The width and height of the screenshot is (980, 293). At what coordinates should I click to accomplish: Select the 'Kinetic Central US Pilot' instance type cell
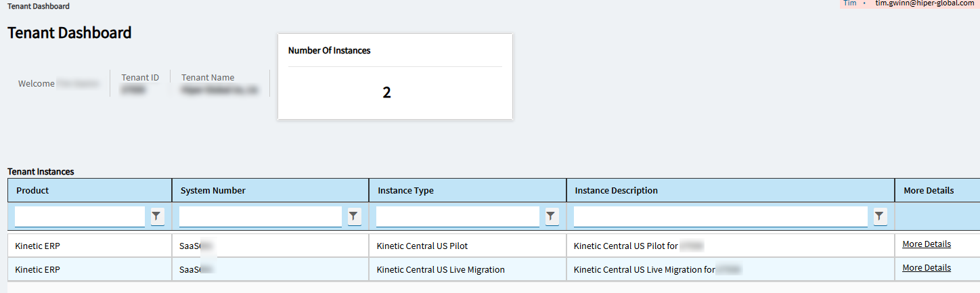(468, 246)
